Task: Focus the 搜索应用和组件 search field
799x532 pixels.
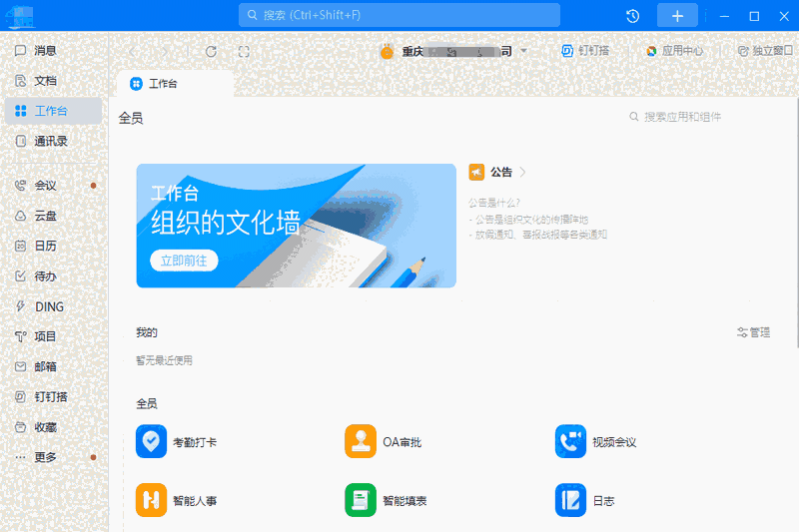Action: point(675,117)
